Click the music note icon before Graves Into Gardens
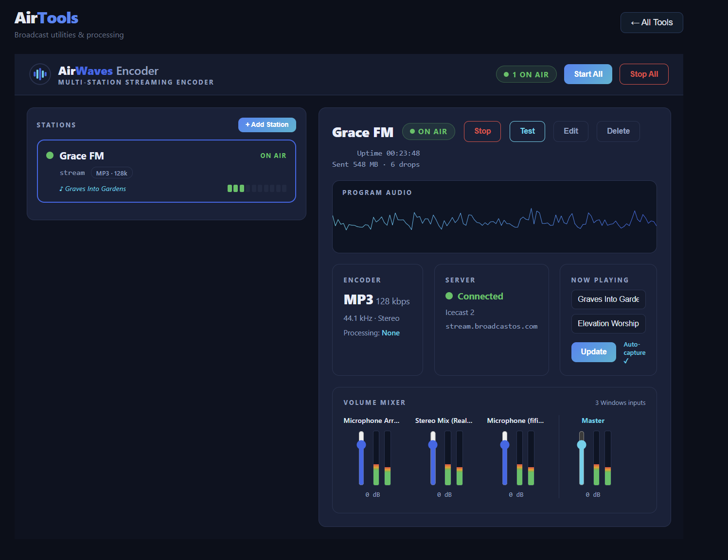The width and height of the screenshot is (728, 560). coord(61,189)
